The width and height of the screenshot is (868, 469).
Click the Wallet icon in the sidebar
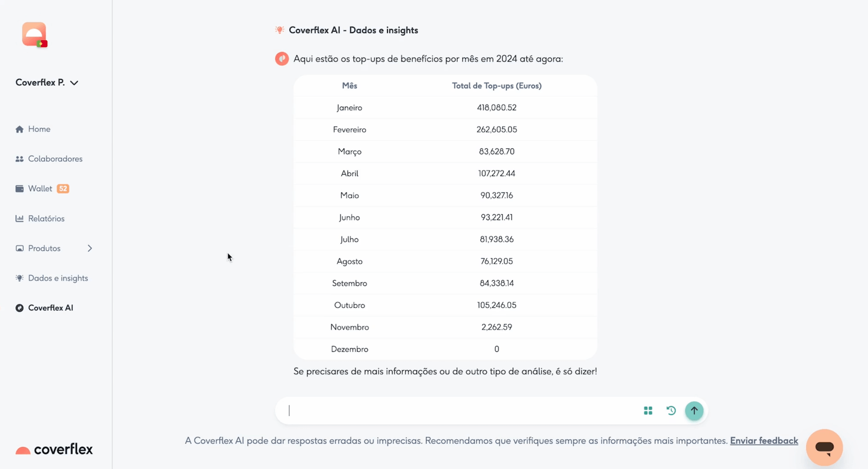(19, 188)
